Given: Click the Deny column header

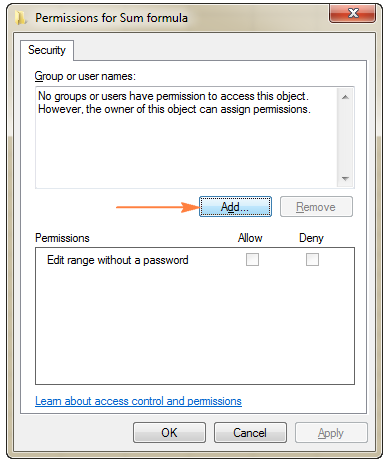Looking at the screenshot, I should [x=311, y=238].
